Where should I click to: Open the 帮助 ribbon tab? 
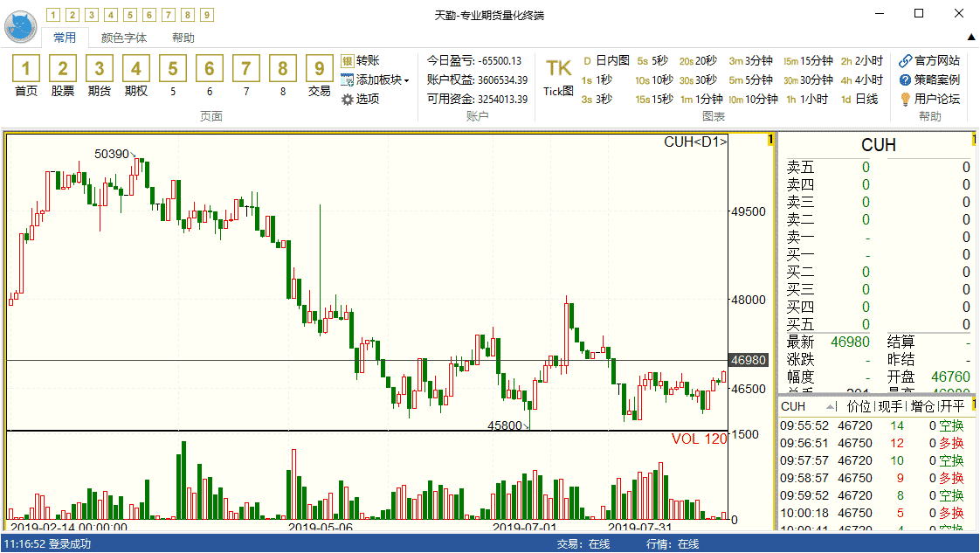183,38
